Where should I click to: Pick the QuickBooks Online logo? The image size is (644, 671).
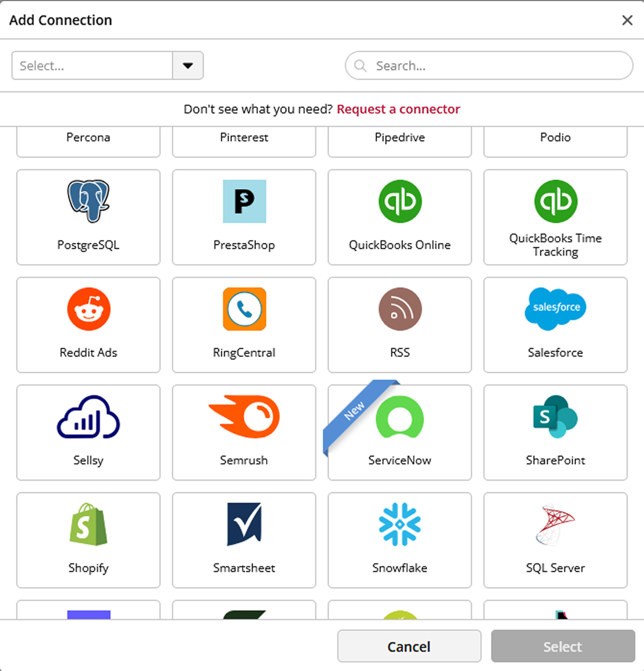coord(400,201)
